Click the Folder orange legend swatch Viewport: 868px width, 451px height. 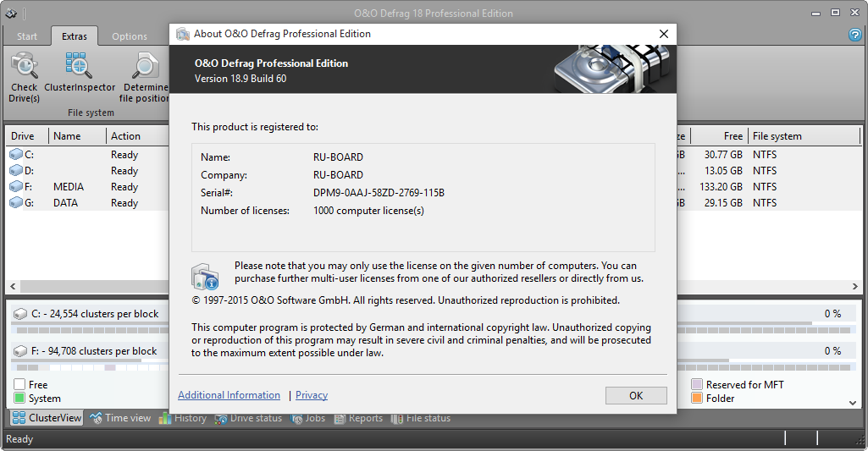click(697, 398)
